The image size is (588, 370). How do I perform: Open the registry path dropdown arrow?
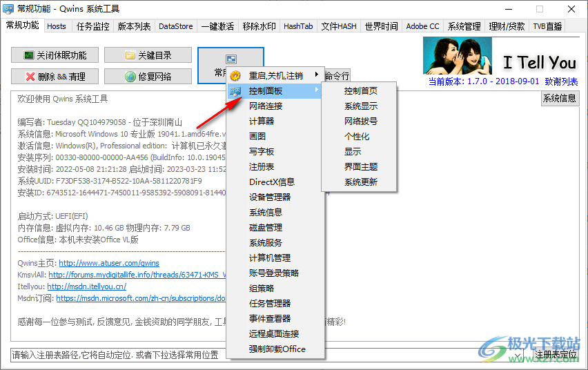[x=518, y=355]
